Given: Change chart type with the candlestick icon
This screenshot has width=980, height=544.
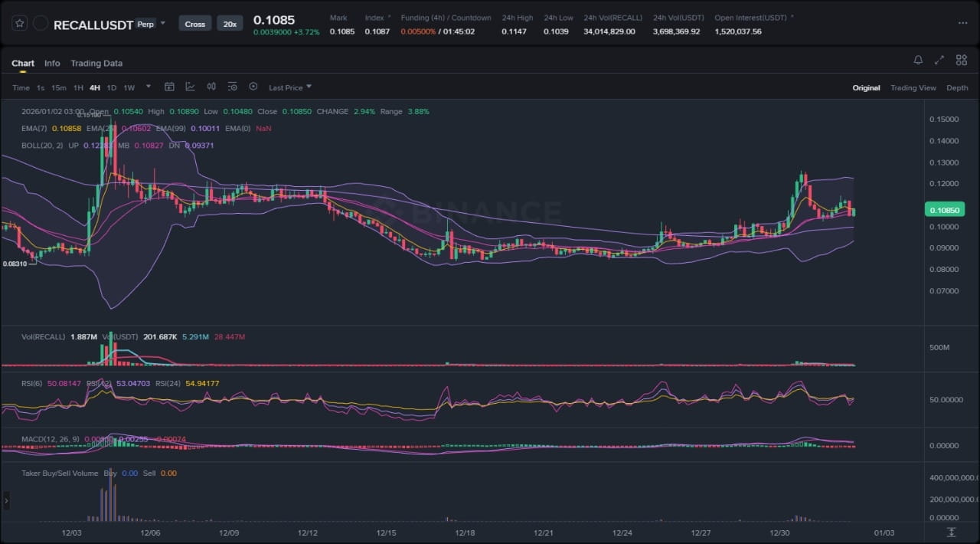Looking at the screenshot, I should pyautogui.click(x=211, y=87).
